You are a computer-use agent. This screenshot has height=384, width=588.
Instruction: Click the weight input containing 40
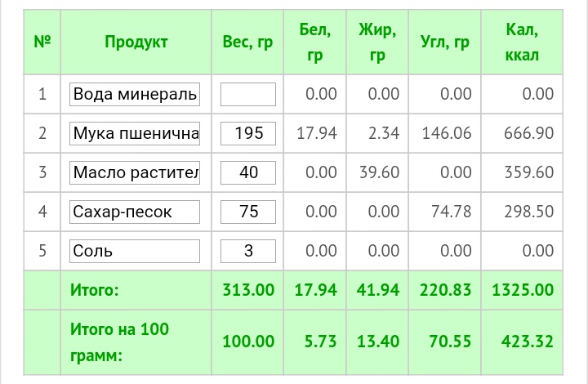[248, 172]
